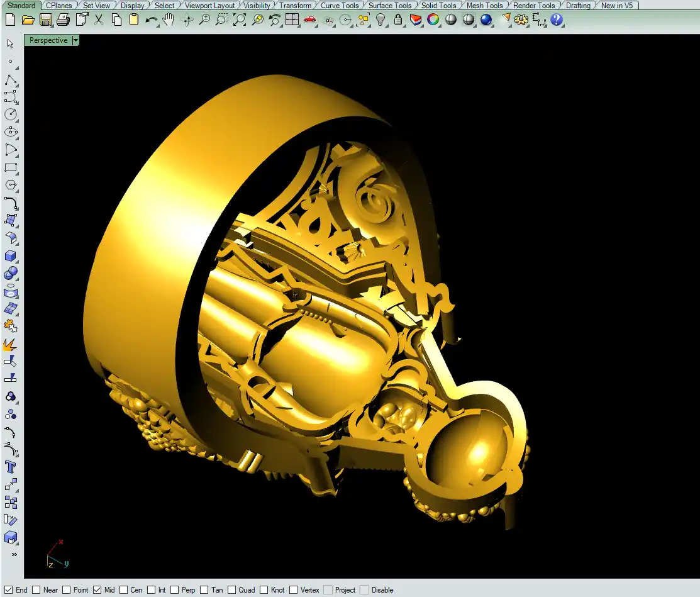700x597 pixels.
Task: Open the Help question mark icon
Action: pos(556,20)
